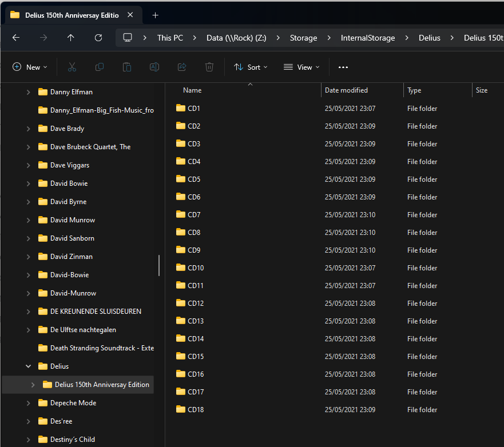
Task: Expand the David Byrne tree node
Action: click(x=28, y=202)
